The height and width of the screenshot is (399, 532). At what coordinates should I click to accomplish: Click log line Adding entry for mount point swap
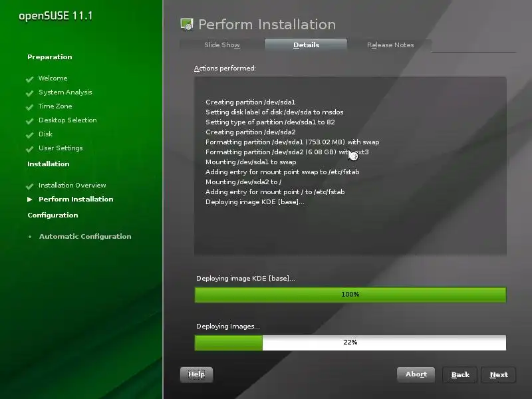coord(282,172)
